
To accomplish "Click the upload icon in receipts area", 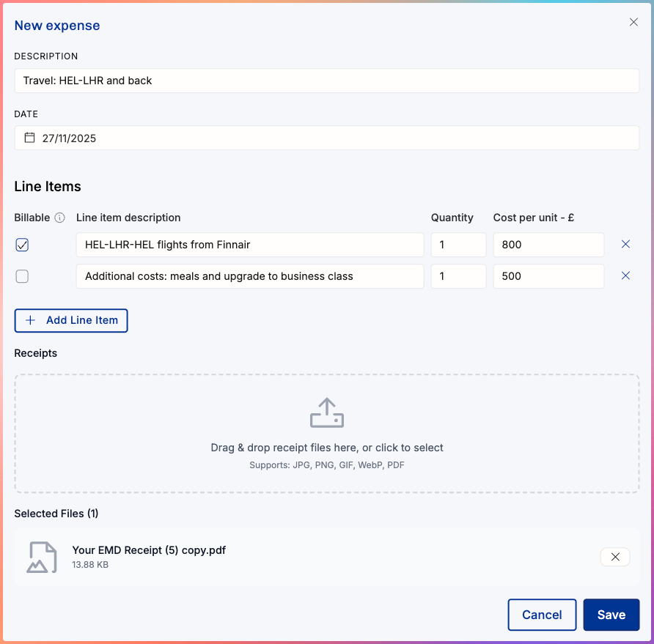I will click(326, 413).
